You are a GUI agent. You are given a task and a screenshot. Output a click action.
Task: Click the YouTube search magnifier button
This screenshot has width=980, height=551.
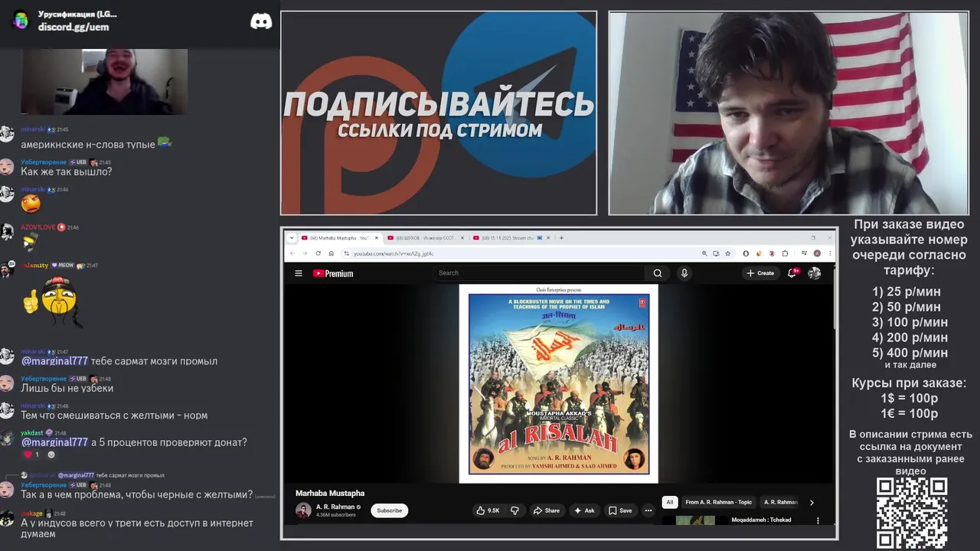658,273
